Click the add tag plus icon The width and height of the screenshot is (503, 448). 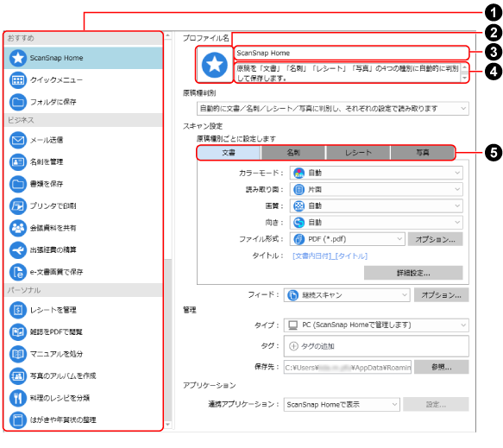pyautogui.click(x=293, y=346)
